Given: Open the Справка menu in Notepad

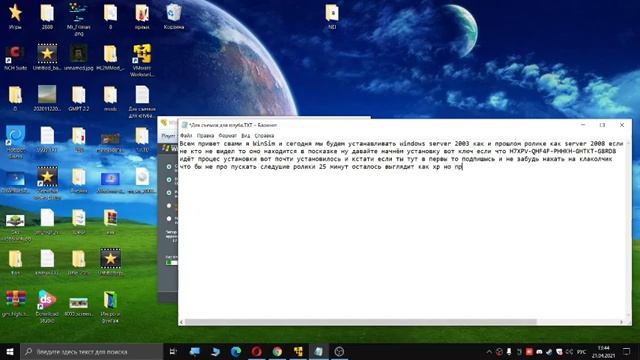Looking at the screenshot, I should (264, 136).
